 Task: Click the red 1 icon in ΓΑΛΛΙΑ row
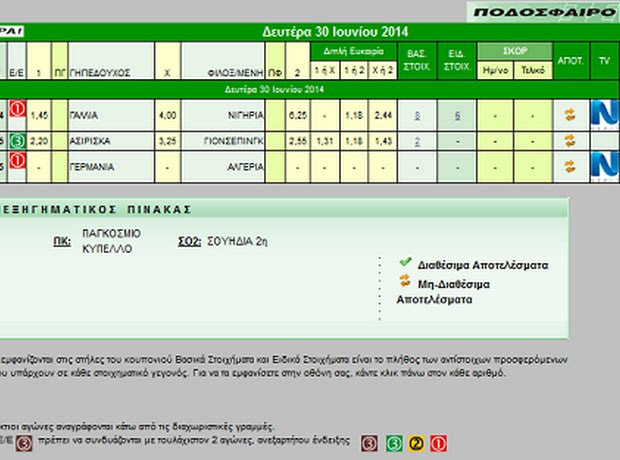[17, 110]
